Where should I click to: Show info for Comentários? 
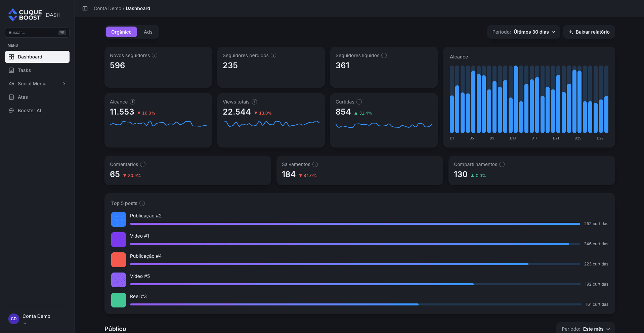pos(143,164)
